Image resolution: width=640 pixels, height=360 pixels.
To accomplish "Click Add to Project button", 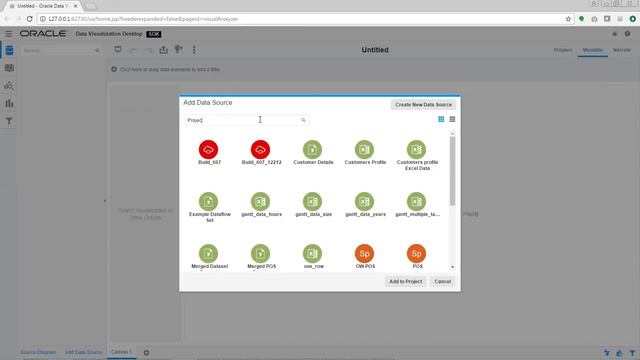I will 405,281.
